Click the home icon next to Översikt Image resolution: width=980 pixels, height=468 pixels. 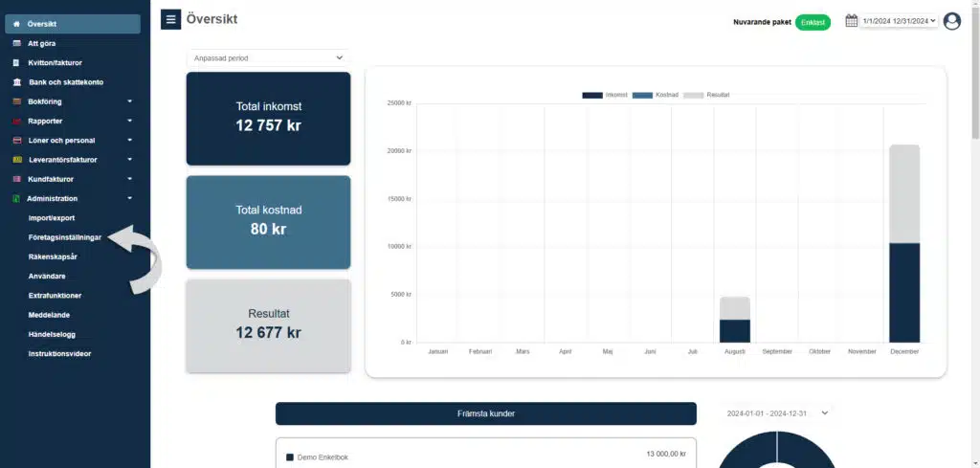17,24
